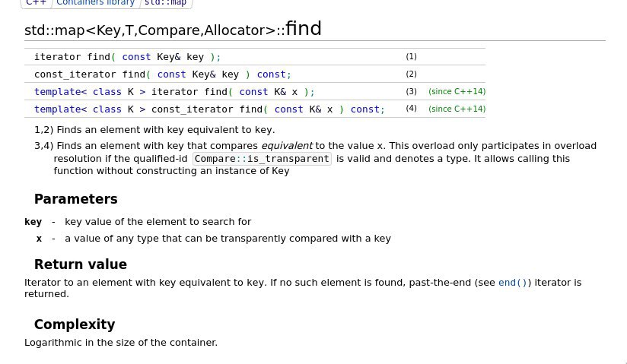Click the Parameters section heading
Screen dimensions: 627x364
(x=75, y=199)
